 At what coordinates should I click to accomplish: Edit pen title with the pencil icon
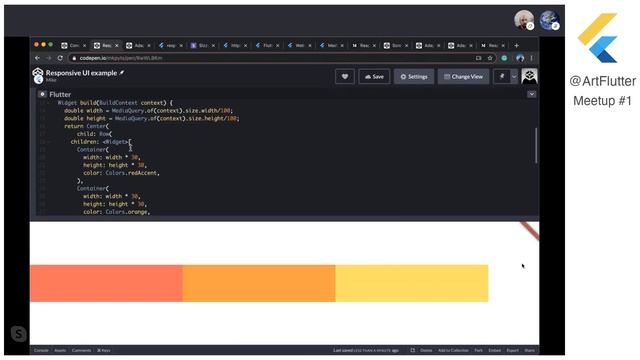[122, 73]
